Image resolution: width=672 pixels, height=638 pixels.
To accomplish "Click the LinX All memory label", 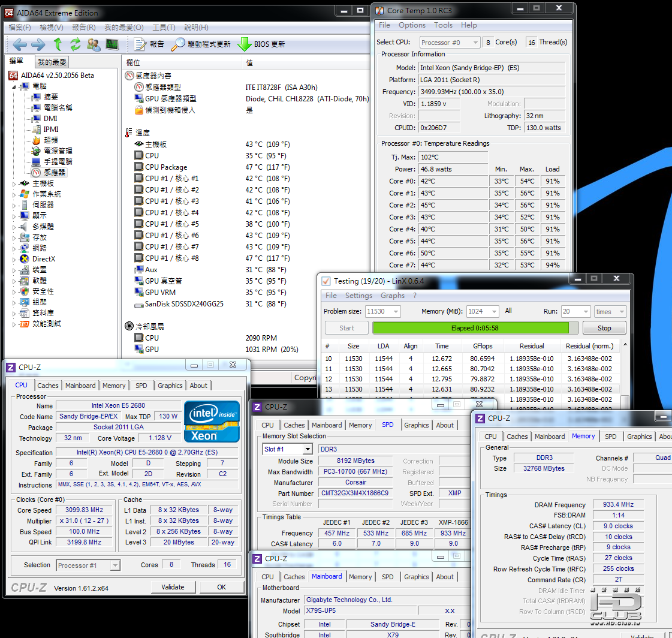I will click(508, 311).
